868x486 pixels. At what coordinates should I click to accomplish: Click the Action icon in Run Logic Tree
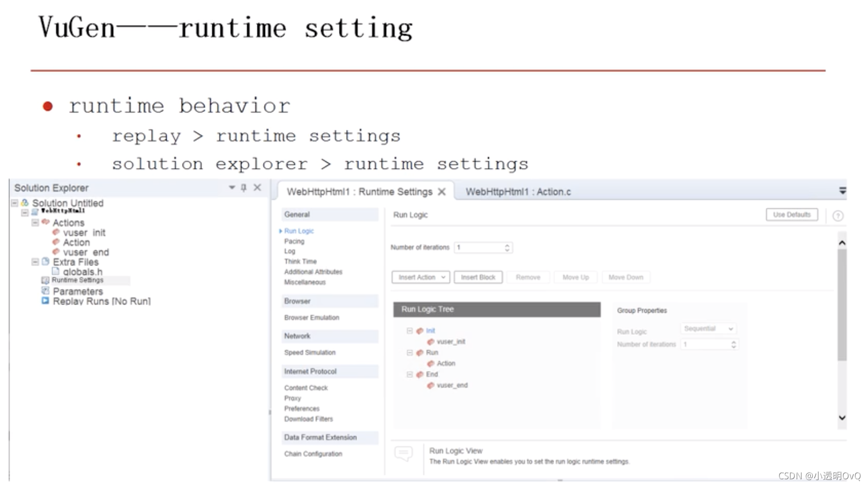point(431,364)
